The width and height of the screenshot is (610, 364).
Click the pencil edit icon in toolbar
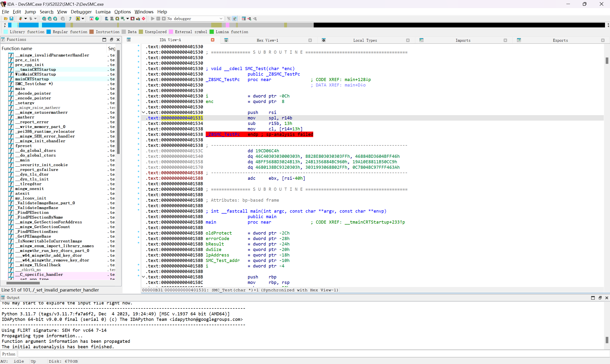click(x=138, y=19)
